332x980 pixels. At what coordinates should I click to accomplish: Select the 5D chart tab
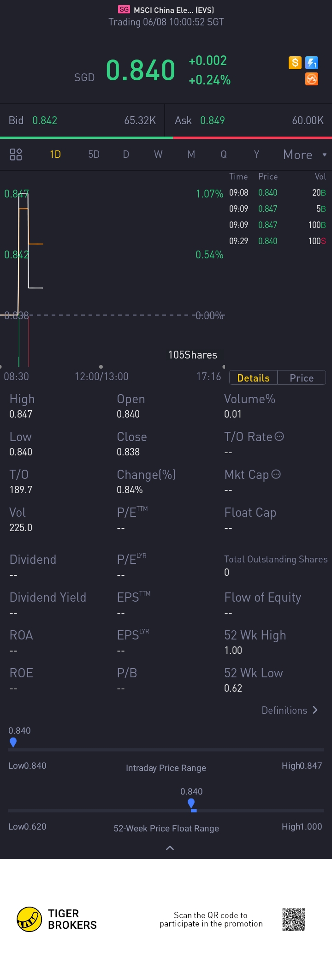94,154
